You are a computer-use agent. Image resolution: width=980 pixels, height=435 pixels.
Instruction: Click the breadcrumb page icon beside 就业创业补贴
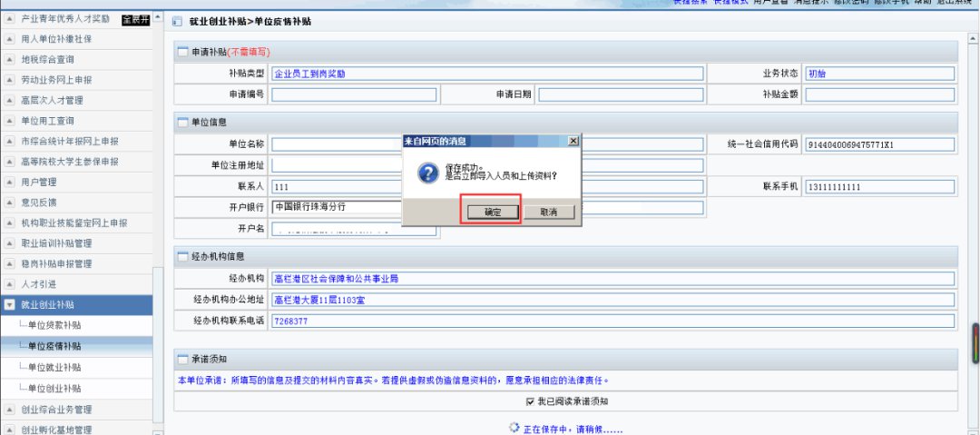tap(179, 20)
